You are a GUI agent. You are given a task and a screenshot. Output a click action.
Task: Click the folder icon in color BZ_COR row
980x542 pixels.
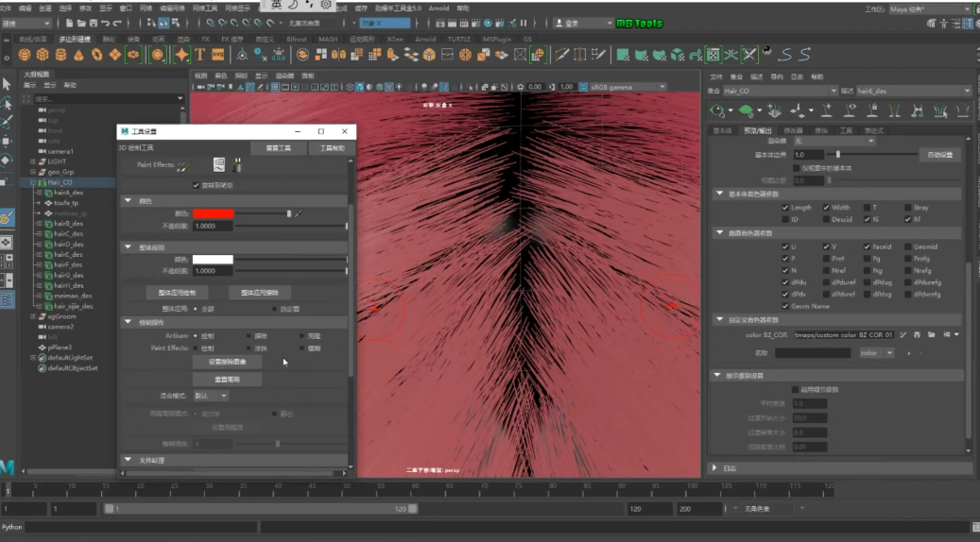click(x=931, y=334)
